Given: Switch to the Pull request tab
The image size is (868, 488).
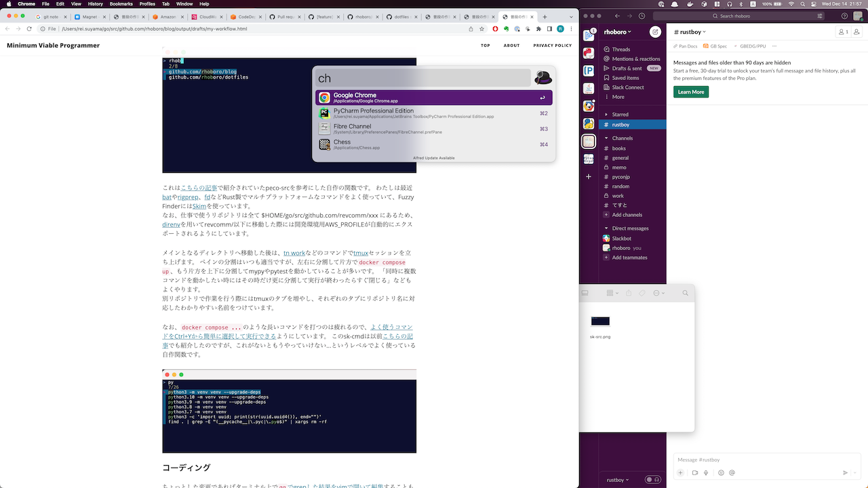Looking at the screenshot, I should click(x=285, y=16).
